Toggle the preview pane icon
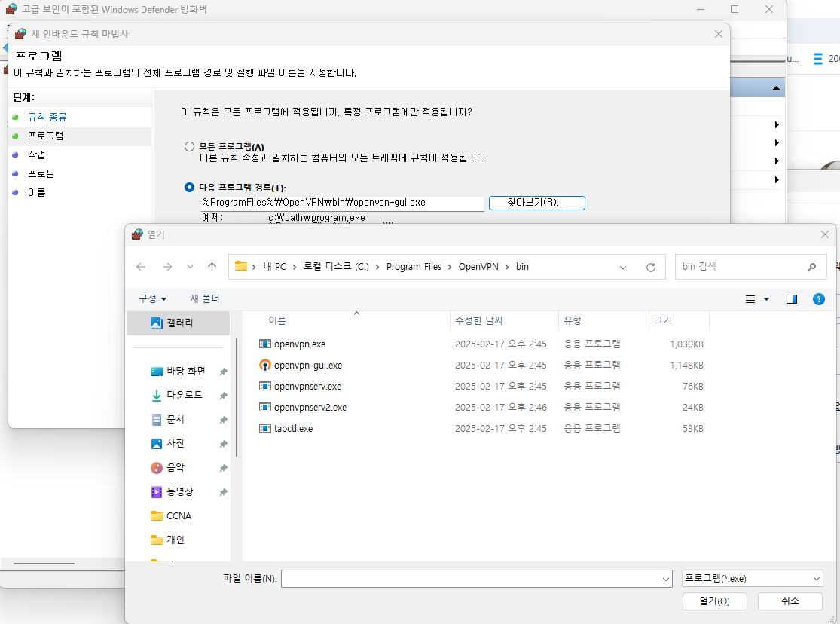 pyautogui.click(x=791, y=299)
